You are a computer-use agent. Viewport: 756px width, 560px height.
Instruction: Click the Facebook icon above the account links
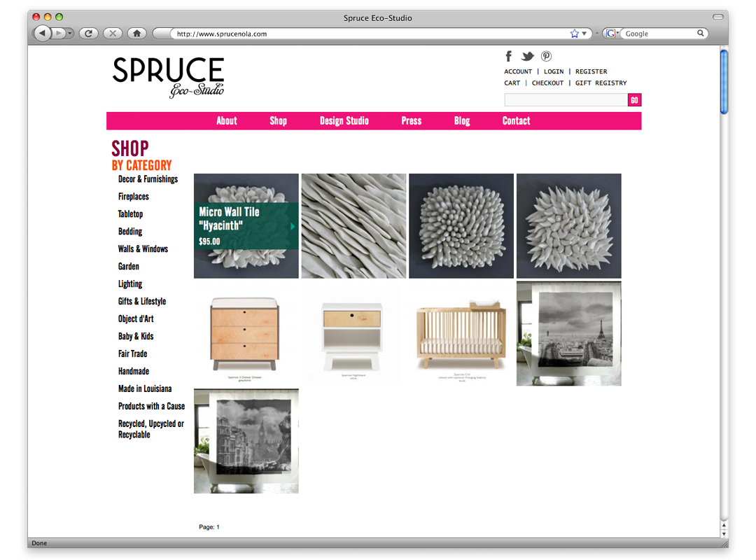508,56
